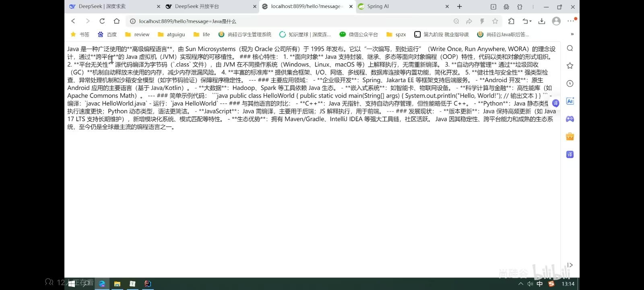
Task: Open the spzx bookmarks folder
Action: pyautogui.click(x=396, y=34)
